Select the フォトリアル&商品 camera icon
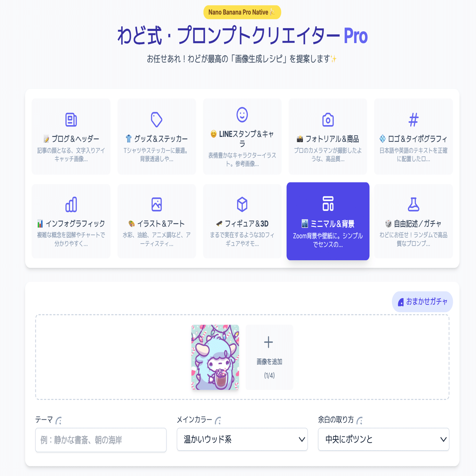The height and width of the screenshot is (476, 476). click(x=328, y=120)
